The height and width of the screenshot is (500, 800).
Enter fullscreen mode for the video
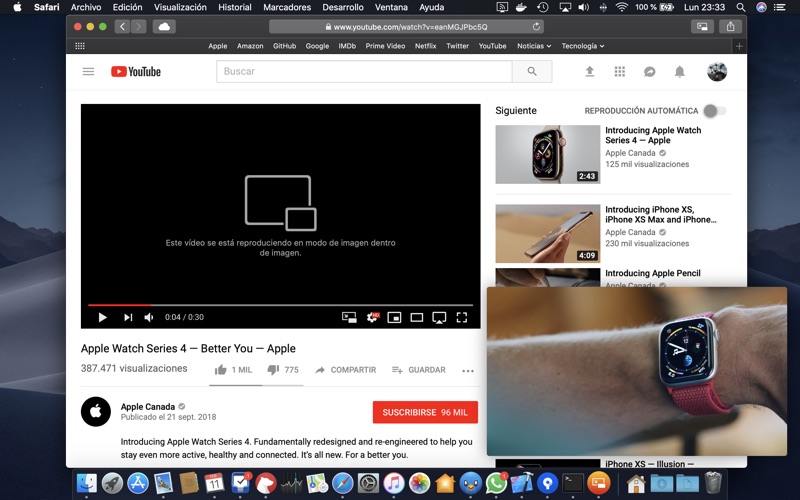(x=462, y=317)
